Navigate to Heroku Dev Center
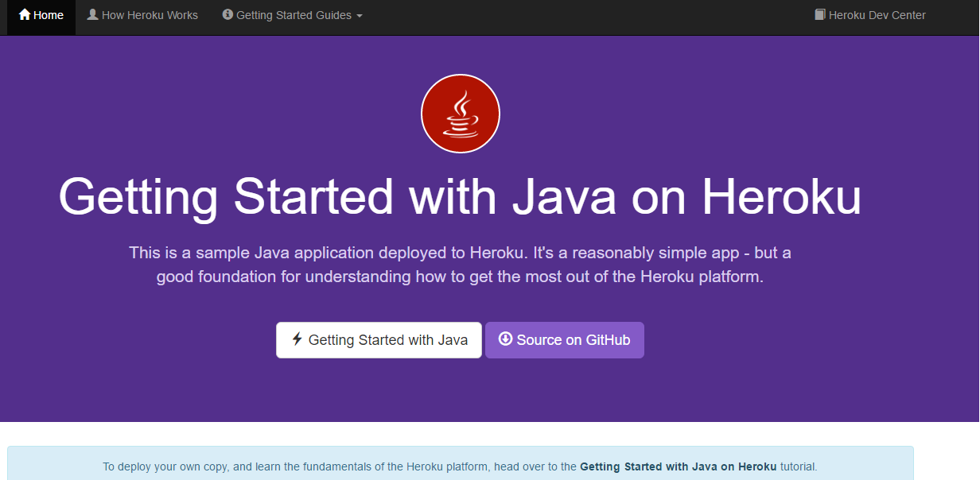 869,14
